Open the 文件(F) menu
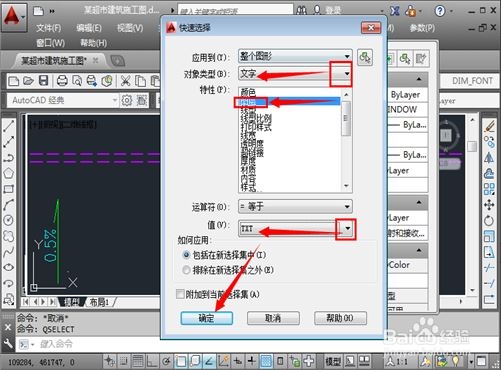The width and height of the screenshot is (501, 370). 49,28
